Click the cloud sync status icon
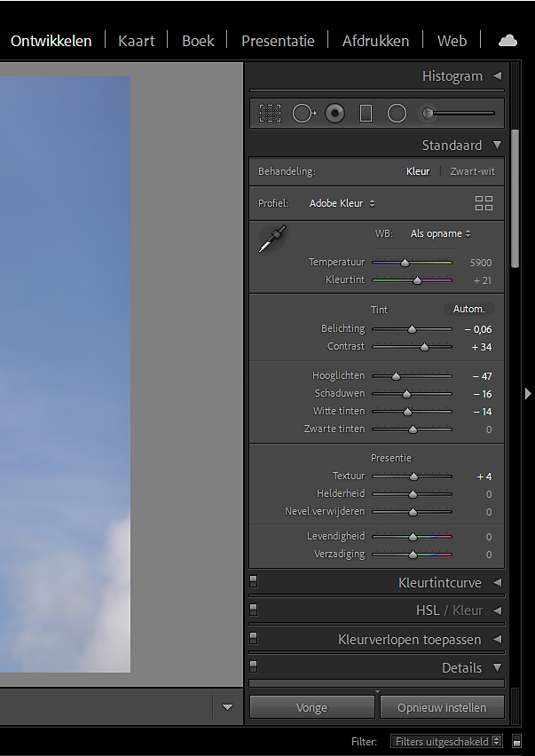Screen dimensions: 535x756 click(x=507, y=41)
